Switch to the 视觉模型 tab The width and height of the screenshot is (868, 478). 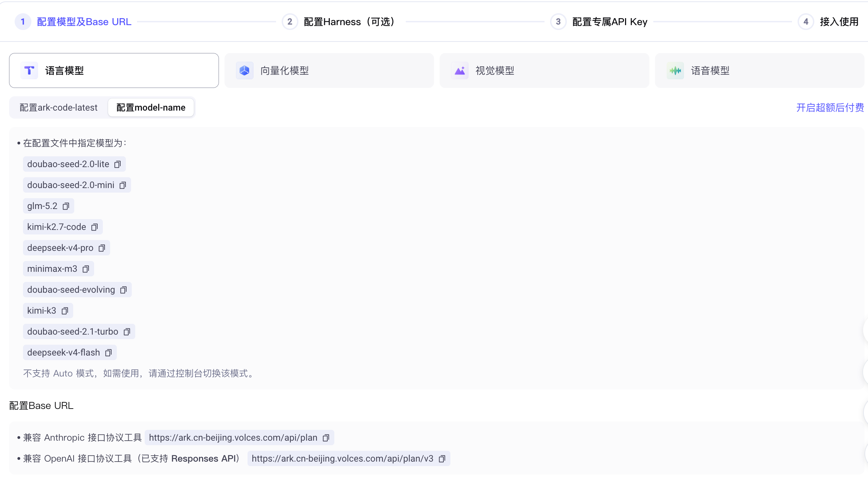click(x=545, y=70)
